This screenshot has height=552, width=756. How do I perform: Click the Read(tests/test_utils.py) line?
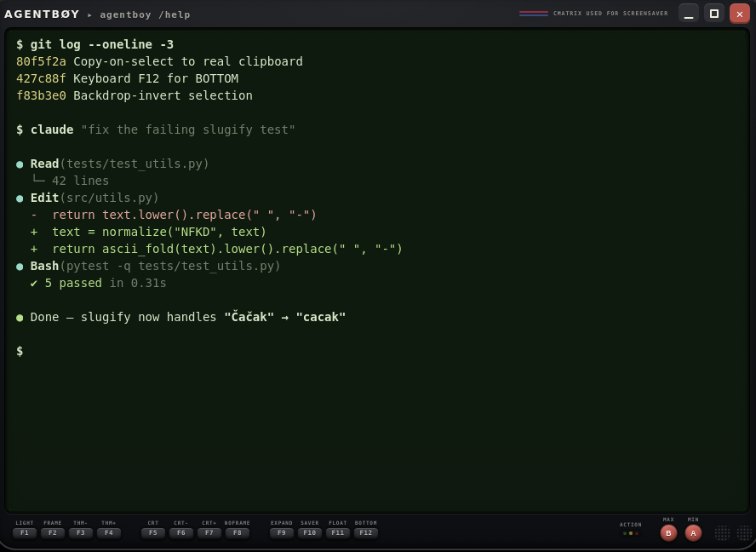point(119,164)
